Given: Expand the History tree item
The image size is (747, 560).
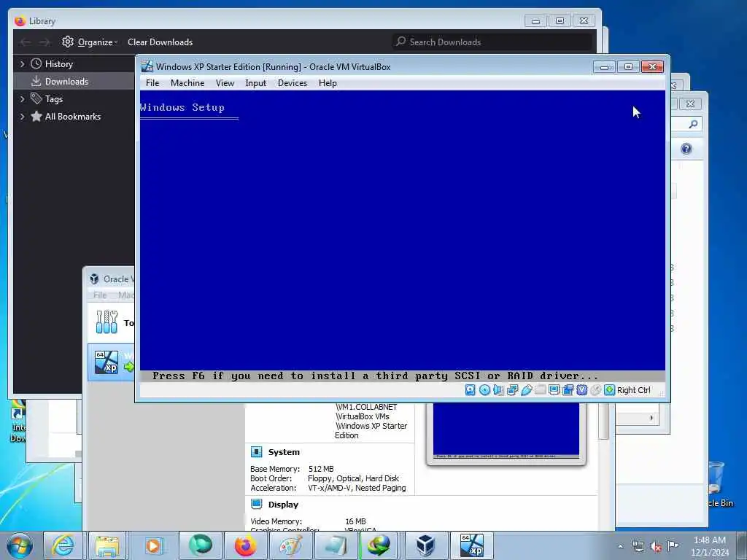Looking at the screenshot, I should click(22, 64).
